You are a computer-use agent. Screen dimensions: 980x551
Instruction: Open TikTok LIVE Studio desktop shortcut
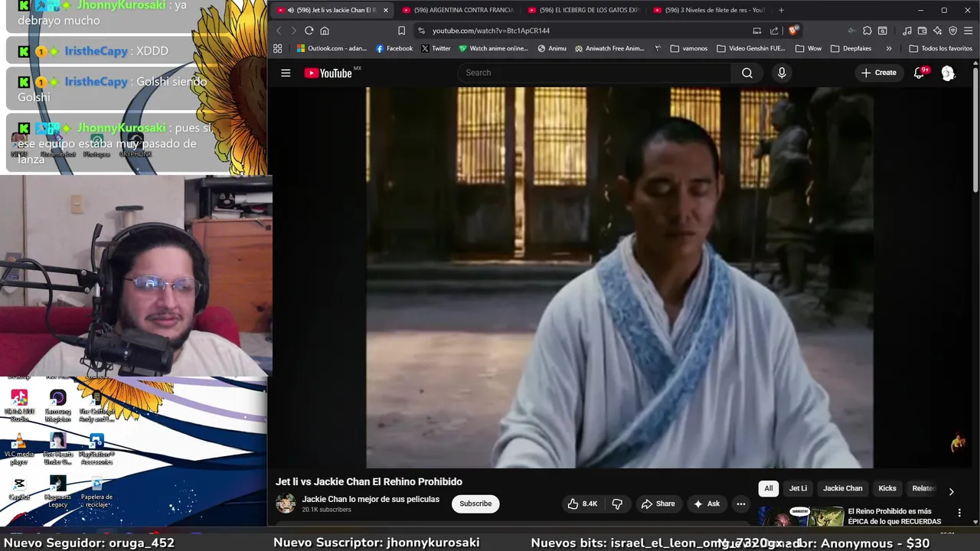pos(19,406)
